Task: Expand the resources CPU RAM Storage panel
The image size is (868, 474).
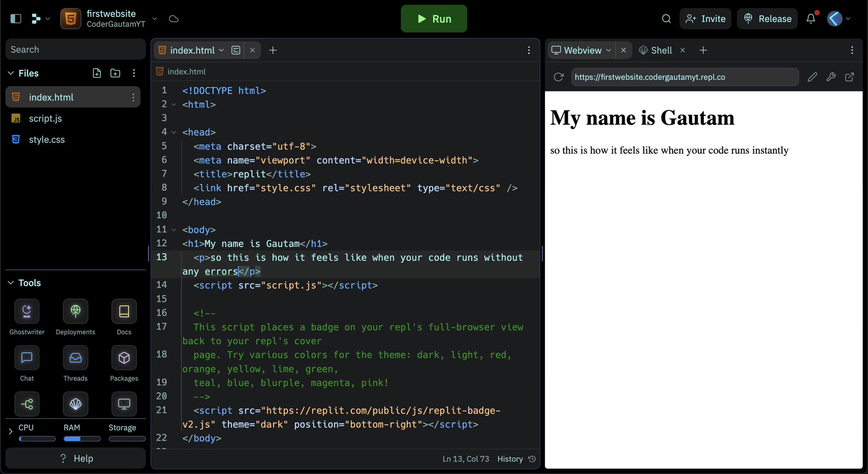Action: point(11,431)
